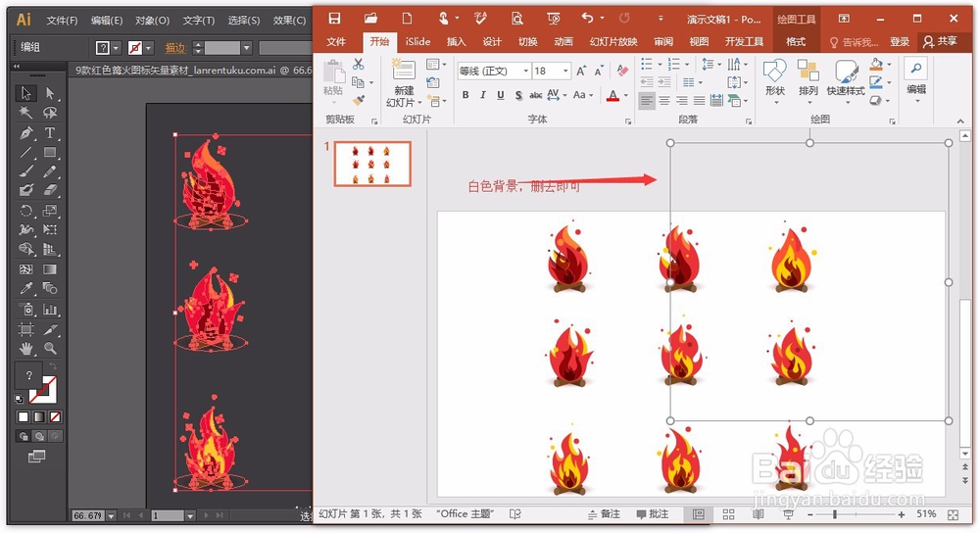This screenshot has height=533, width=980.
Task: Click the Increase Indent icon
Action: (x=664, y=82)
